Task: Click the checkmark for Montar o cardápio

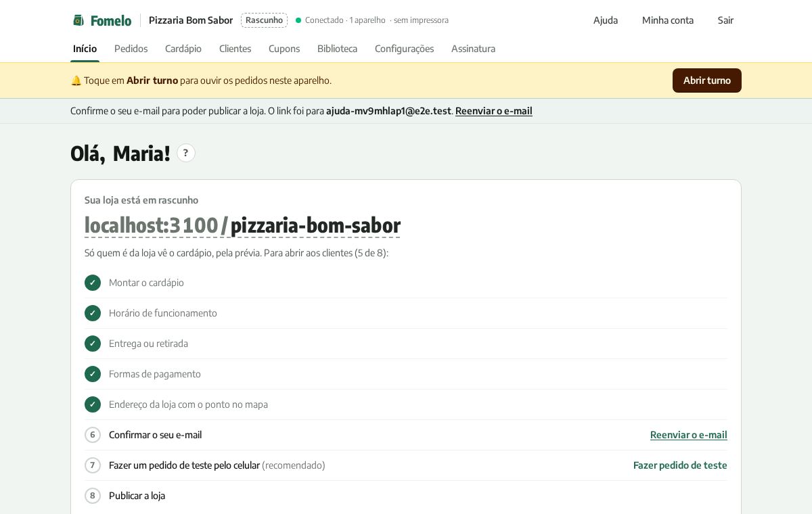Action: pos(93,283)
